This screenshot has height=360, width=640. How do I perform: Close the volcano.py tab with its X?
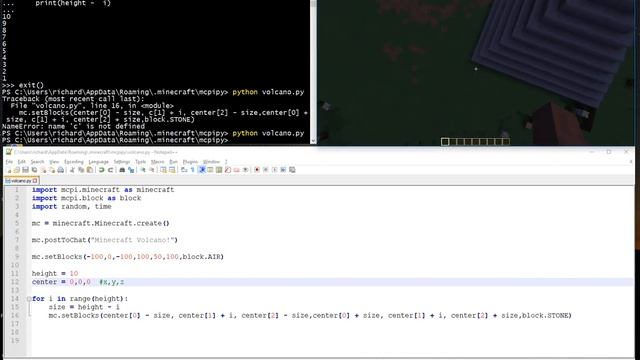[x=35, y=180]
